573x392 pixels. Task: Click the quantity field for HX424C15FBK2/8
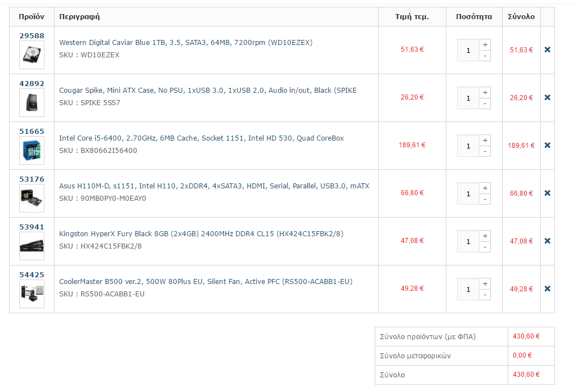pyautogui.click(x=468, y=242)
